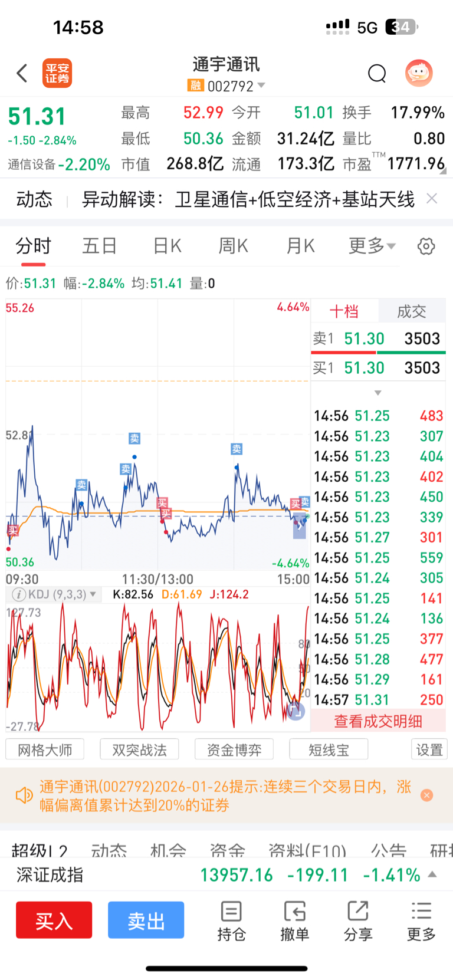This screenshot has height=980, width=453.
Task: Open the 公告 tab
Action: (x=388, y=850)
